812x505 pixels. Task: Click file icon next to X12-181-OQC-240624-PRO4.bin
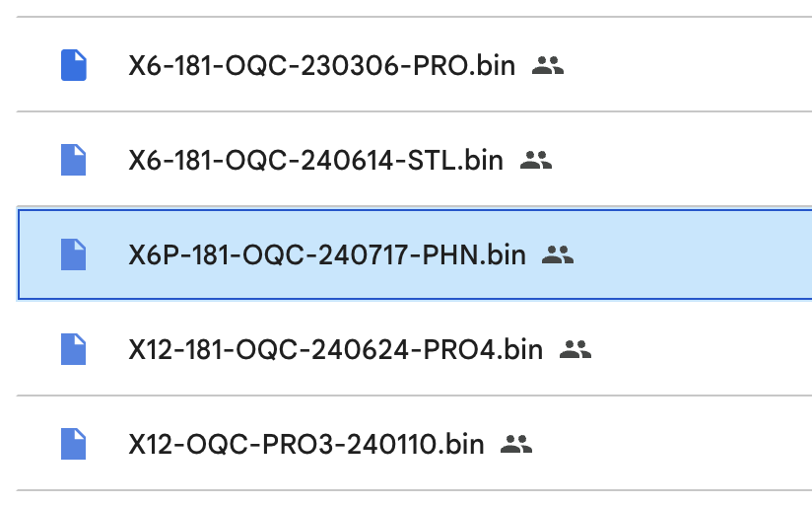pos(74,349)
